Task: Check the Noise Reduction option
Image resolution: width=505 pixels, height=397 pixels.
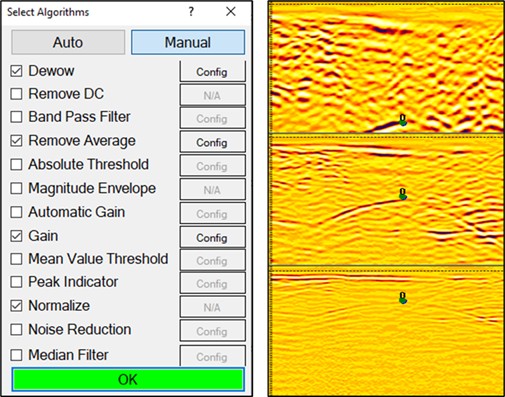Action: [x=16, y=330]
